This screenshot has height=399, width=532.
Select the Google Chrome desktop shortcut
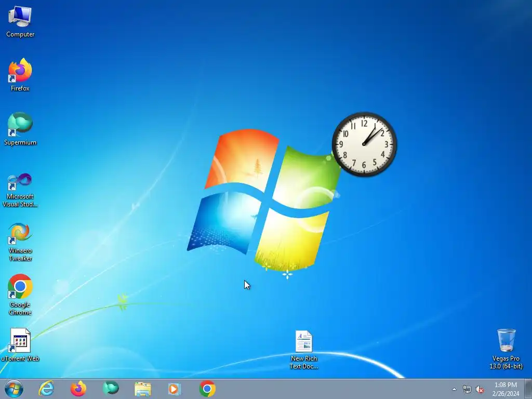click(20, 295)
